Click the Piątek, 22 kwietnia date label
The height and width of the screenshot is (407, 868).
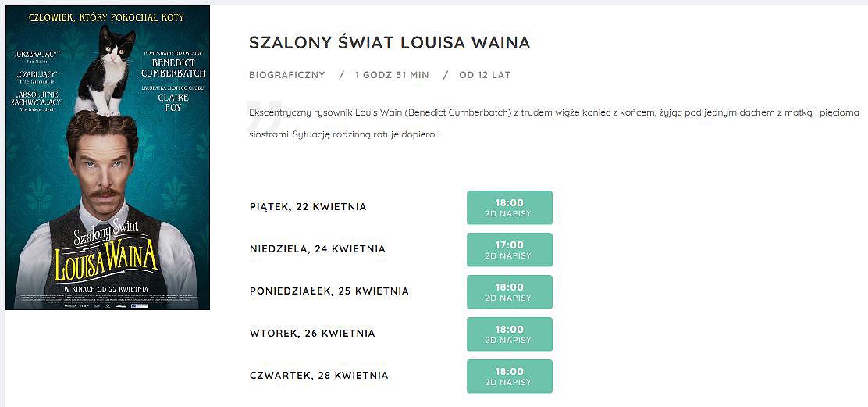308,207
